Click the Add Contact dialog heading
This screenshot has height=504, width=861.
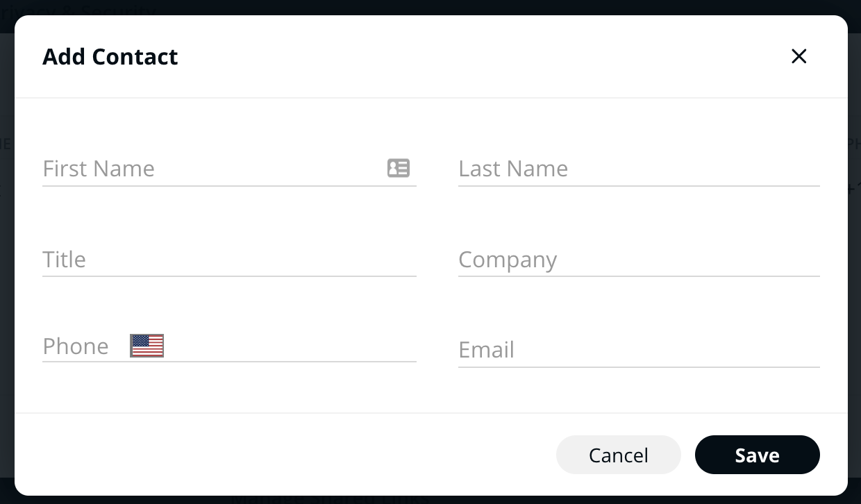click(x=110, y=57)
